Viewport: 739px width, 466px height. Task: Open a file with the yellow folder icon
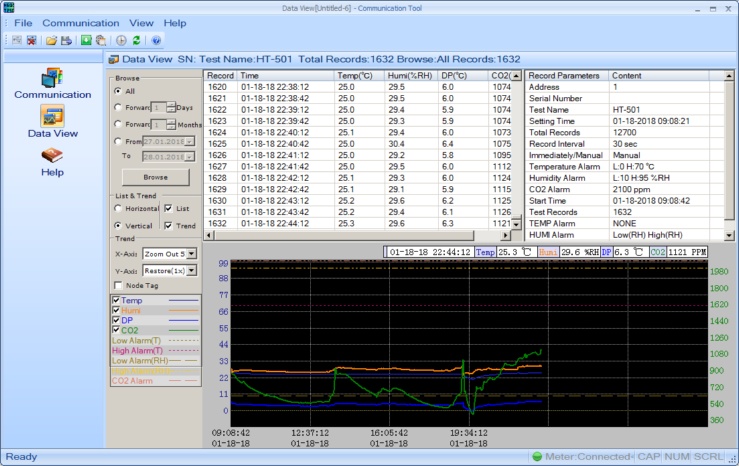coord(51,41)
